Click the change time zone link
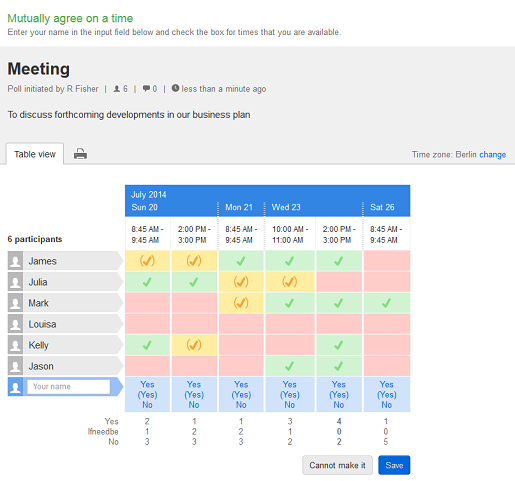Image resolution: width=515 pixels, height=481 pixels. (493, 155)
